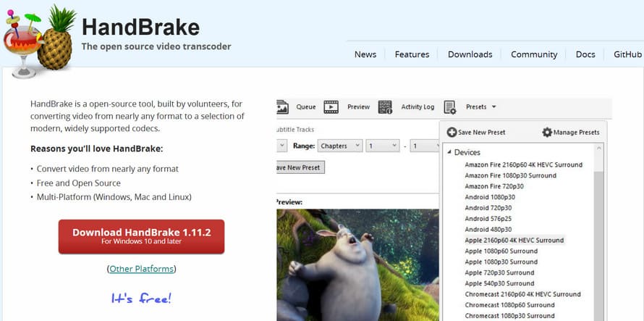Click the "Preview:" label above the image
Screen dimensions: 644x321
coord(289,202)
